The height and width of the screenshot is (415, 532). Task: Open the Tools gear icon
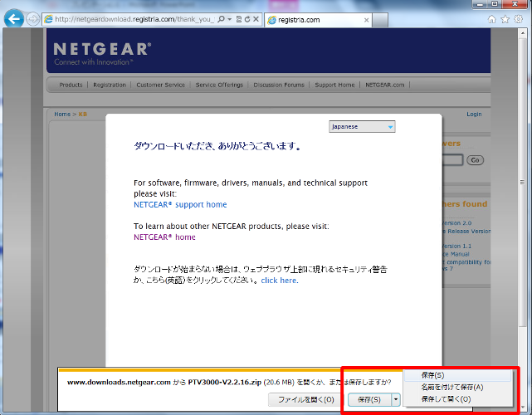[x=519, y=19]
